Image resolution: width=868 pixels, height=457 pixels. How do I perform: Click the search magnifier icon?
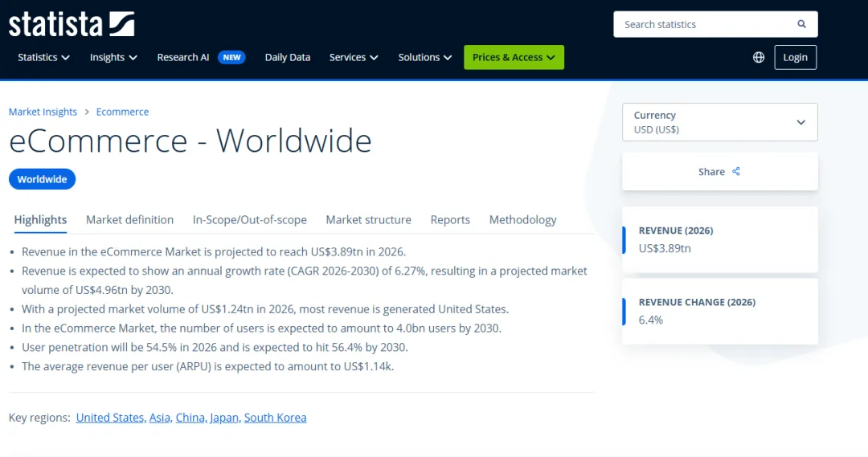801,24
